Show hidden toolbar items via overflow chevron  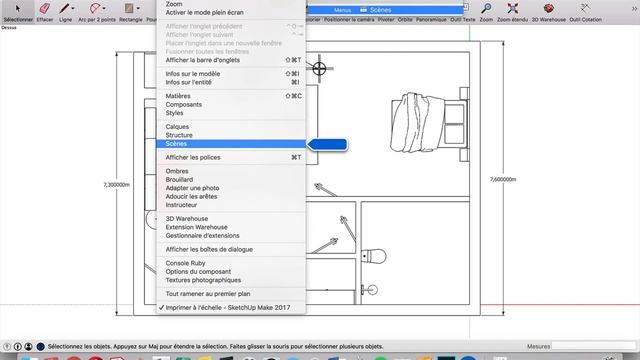tap(635, 9)
